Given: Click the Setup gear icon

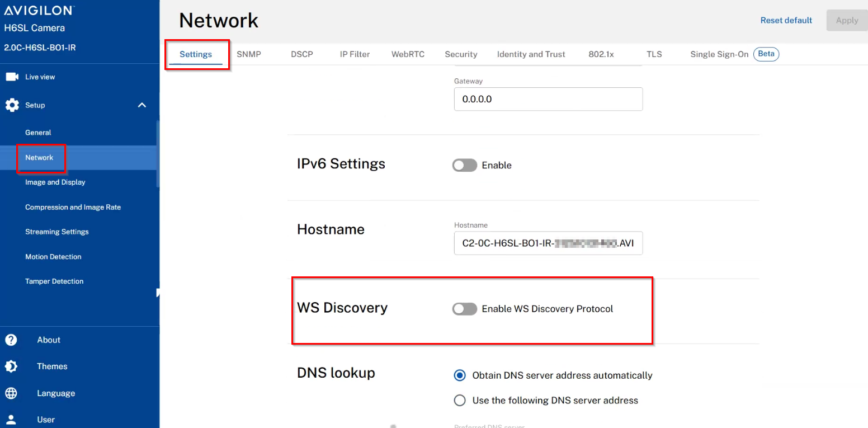Looking at the screenshot, I should tap(12, 105).
